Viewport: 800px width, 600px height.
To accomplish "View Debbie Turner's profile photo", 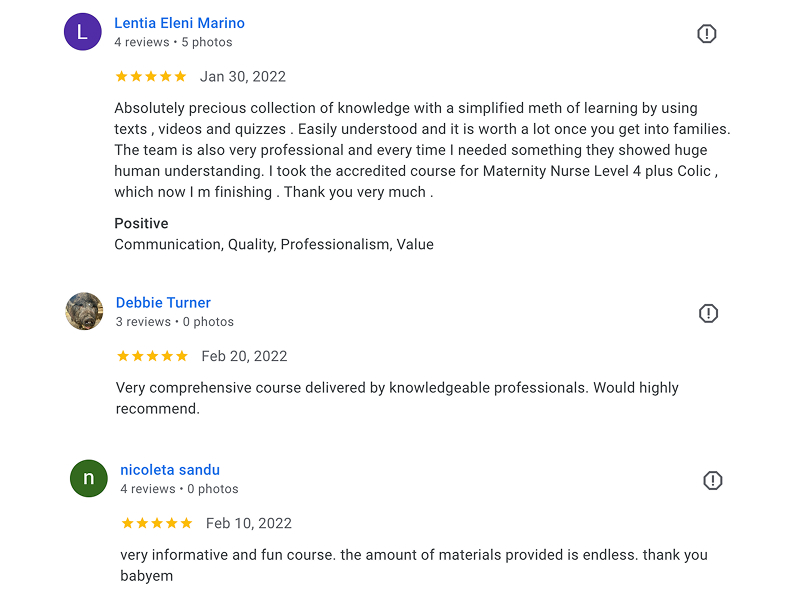I will pos(84,311).
